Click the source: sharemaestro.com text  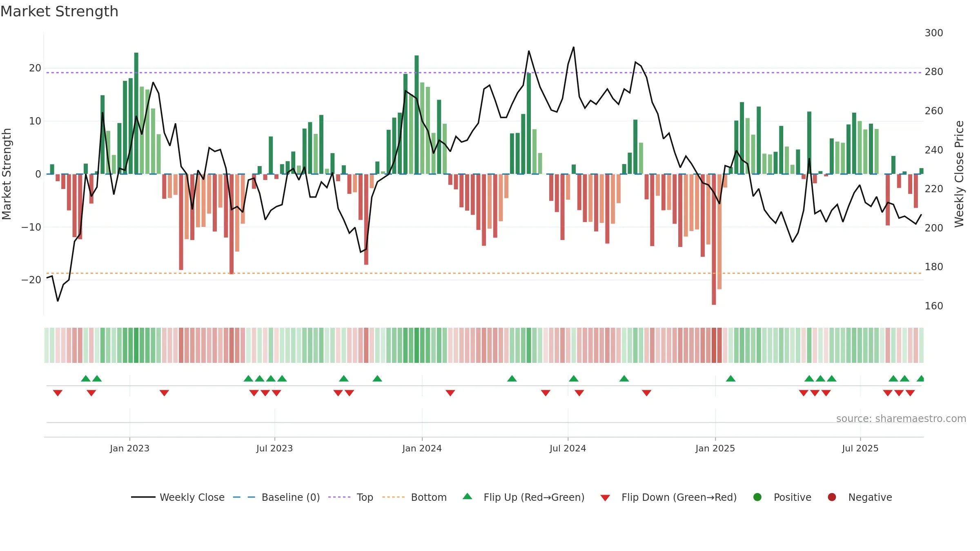click(x=901, y=418)
